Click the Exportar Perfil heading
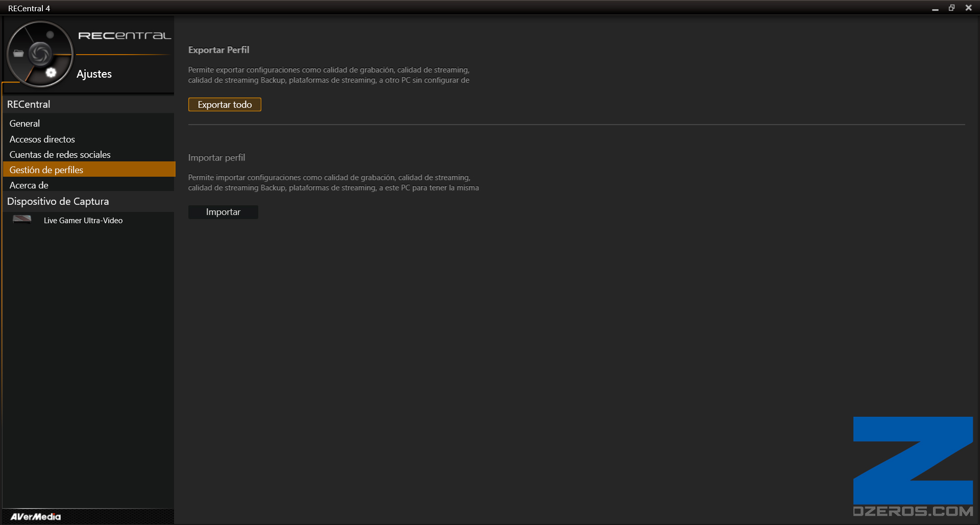Viewport: 980px width, 525px height. pos(218,50)
